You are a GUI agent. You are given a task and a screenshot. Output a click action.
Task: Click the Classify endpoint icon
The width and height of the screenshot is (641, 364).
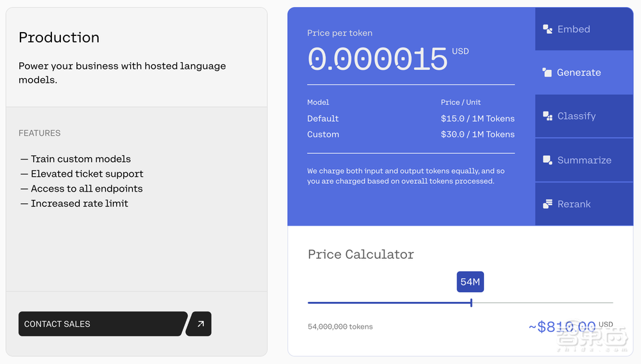point(547,116)
